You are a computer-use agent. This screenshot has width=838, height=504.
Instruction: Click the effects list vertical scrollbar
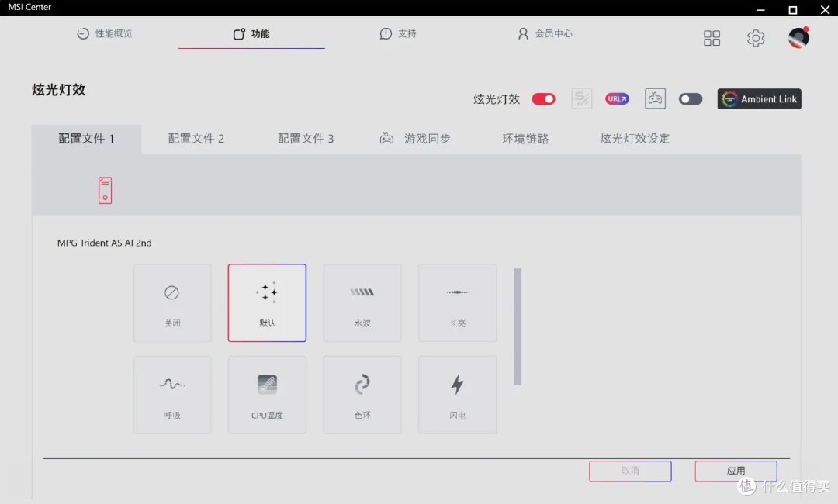(518, 326)
